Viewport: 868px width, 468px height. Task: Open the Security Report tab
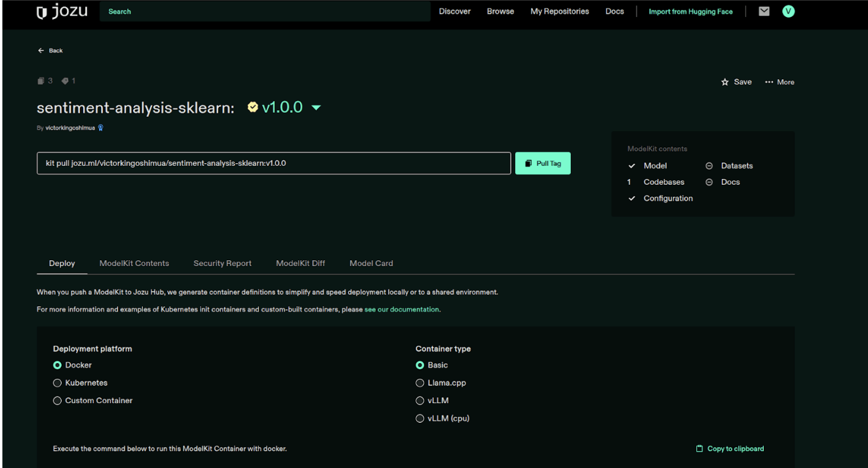coord(222,263)
